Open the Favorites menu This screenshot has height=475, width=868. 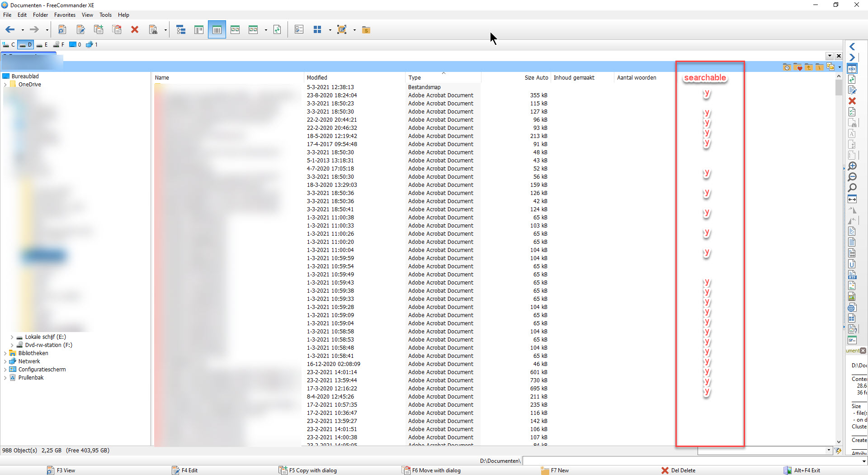point(65,15)
